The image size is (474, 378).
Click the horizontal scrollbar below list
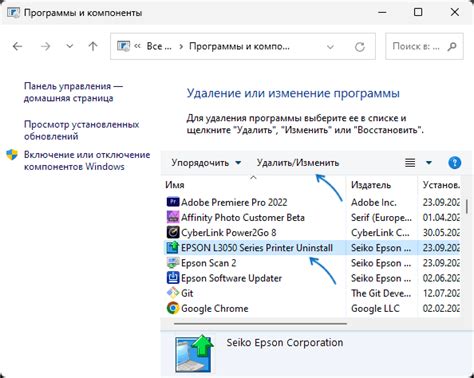click(260, 323)
